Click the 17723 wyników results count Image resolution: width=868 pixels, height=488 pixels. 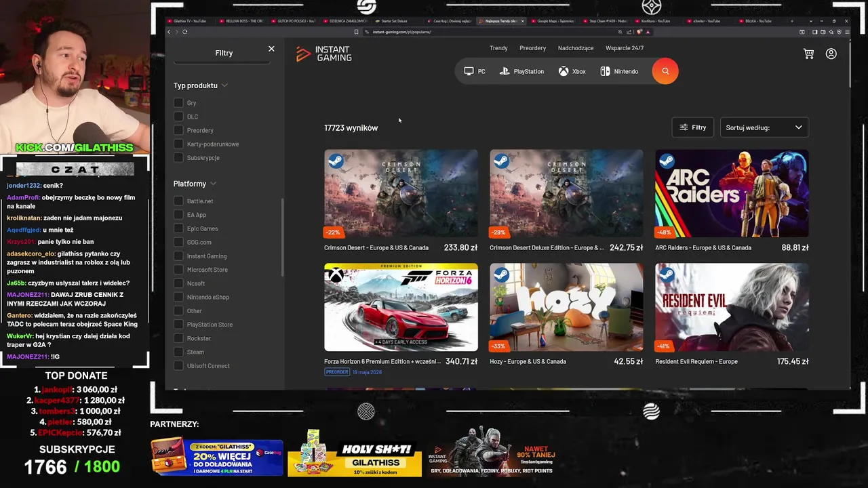[351, 127]
